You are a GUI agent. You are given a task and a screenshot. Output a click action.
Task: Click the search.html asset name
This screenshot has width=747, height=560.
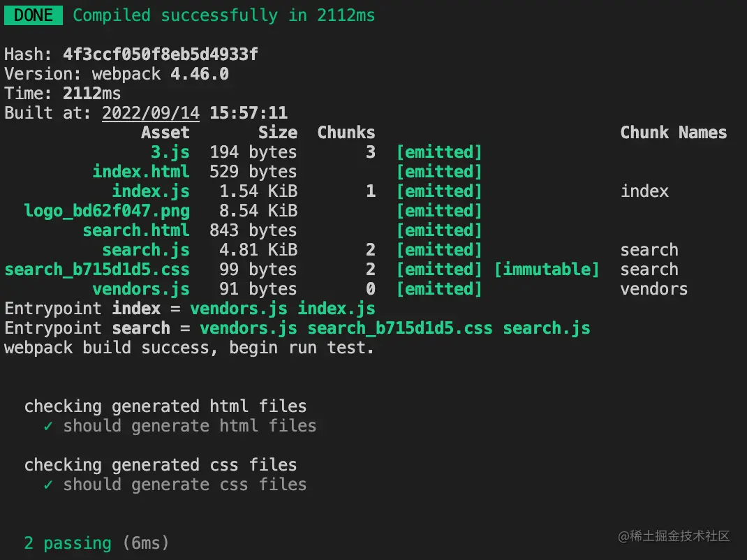[x=136, y=230]
